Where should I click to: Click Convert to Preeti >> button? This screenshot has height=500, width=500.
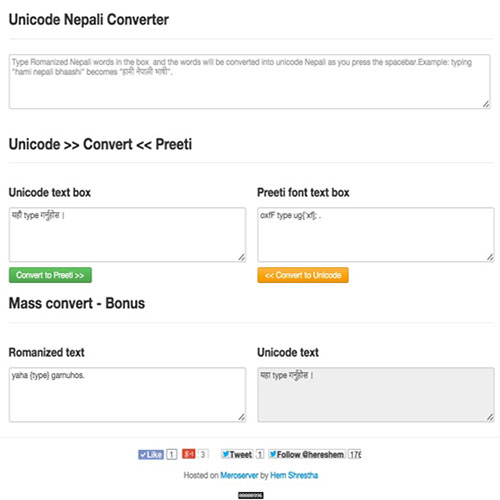click(50, 275)
